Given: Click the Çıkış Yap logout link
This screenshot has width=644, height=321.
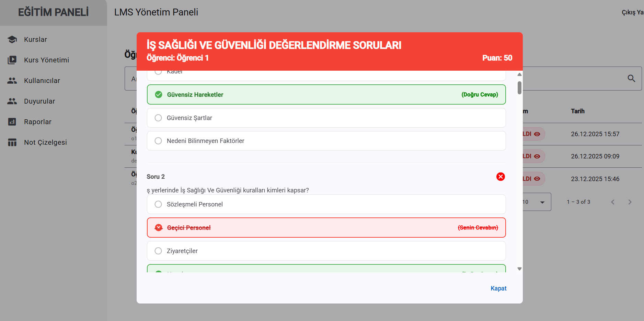Looking at the screenshot, I should coord(632,12).
